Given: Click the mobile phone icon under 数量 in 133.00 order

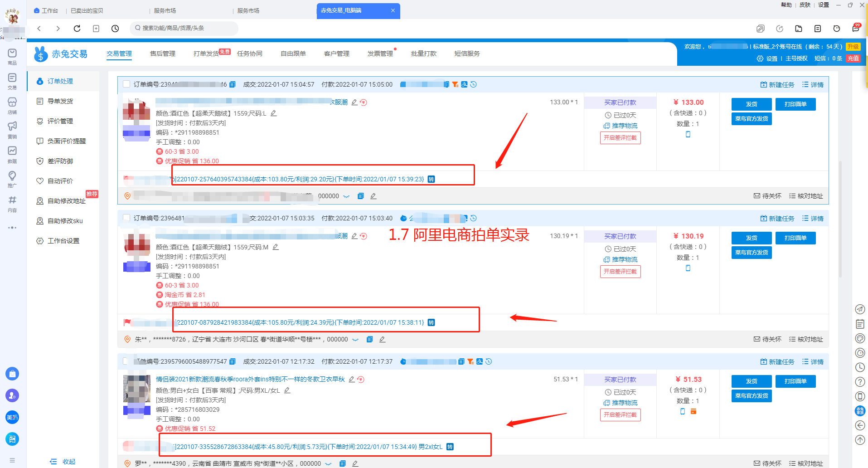Looking at the screenshot, I should click(x=688, y=134).
